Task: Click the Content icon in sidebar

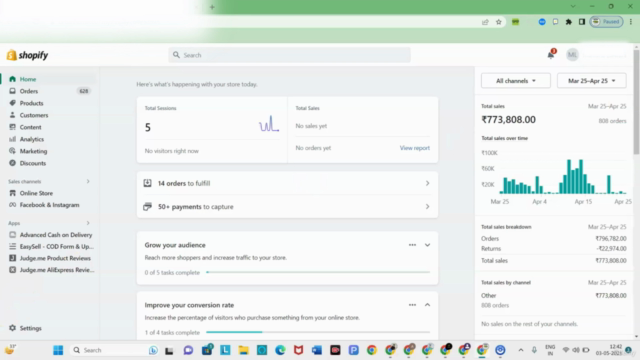Action: (x=12, y=127)
